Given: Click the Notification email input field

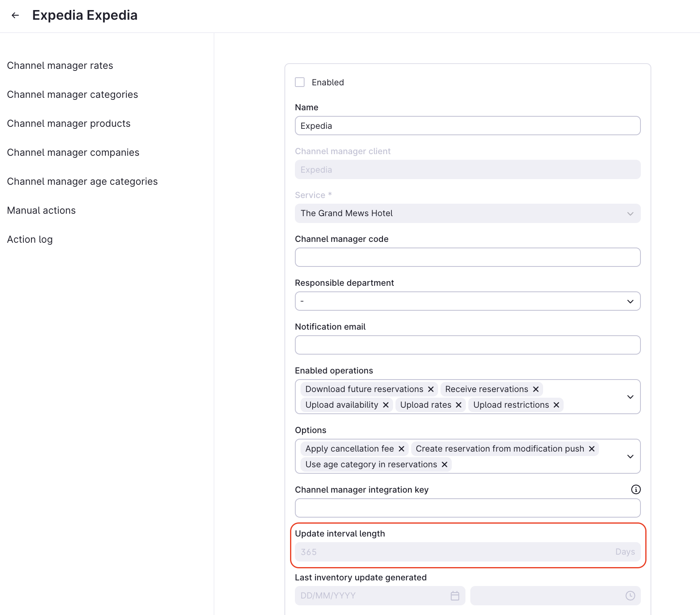Looking at the screenshot, I should [467, 345].
